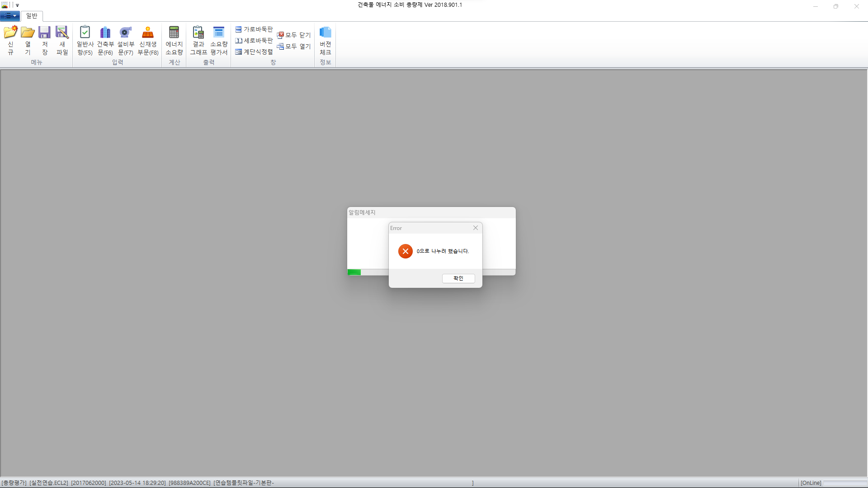The image size is (868, 488).
Task: Arrange windows with 세로바둑판
Action: [254, 41]
